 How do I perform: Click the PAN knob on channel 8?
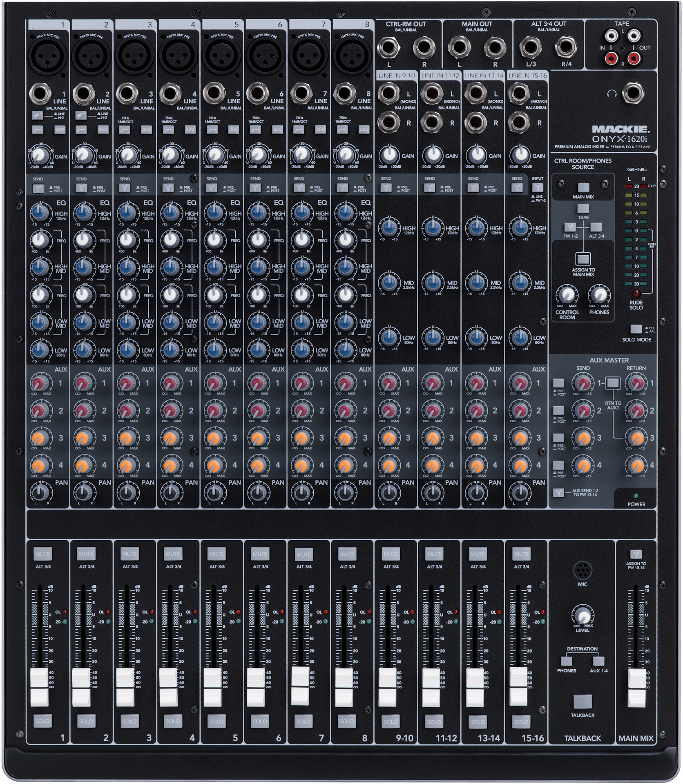point(344,492)
